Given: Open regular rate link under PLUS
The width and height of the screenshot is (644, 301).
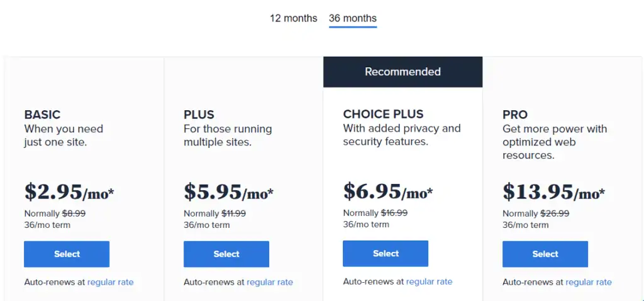Looking at the screenshot, I should [x=270, y=282].
